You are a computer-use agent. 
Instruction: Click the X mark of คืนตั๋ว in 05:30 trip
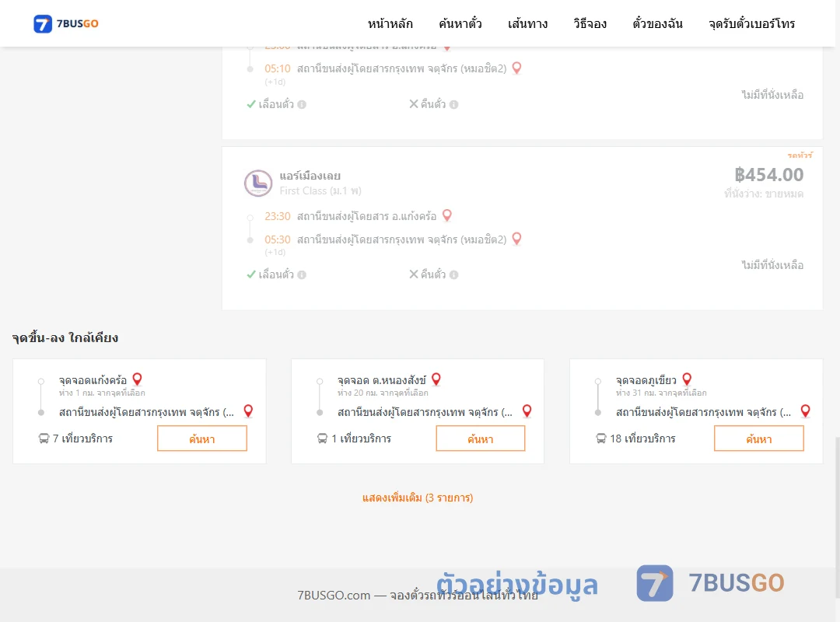click(414, 274)
